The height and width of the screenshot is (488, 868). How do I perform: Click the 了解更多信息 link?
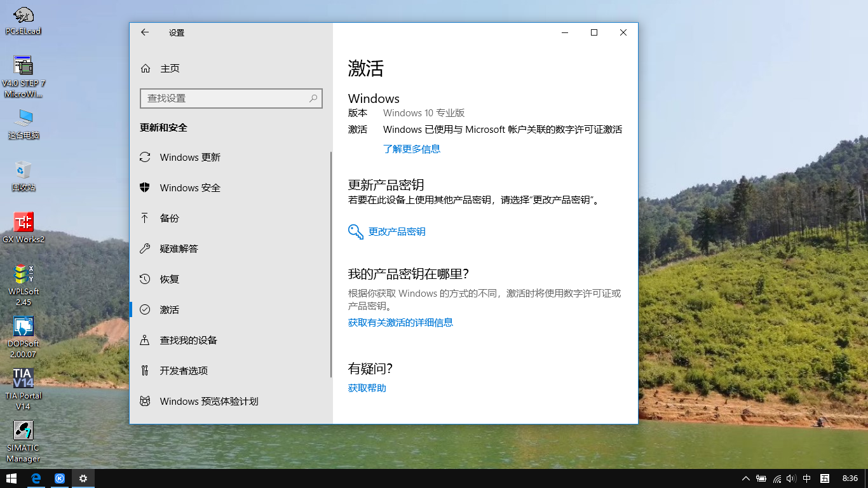(411, 149)
